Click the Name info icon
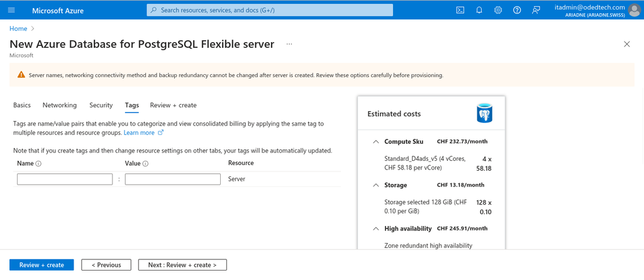The height and width of the screenshot is (280, 644). [x=38, y=163]
